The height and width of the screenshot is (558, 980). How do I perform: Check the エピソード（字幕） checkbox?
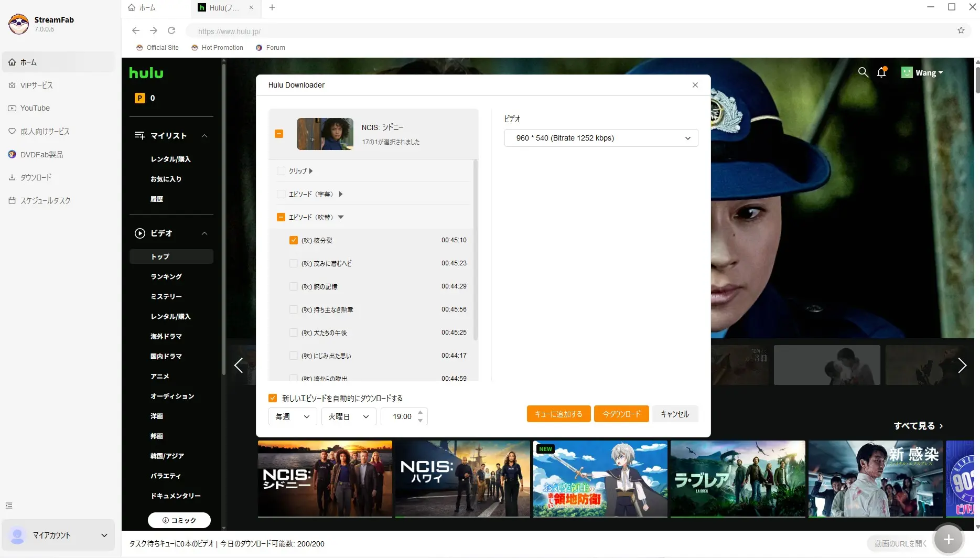[281, 194]
